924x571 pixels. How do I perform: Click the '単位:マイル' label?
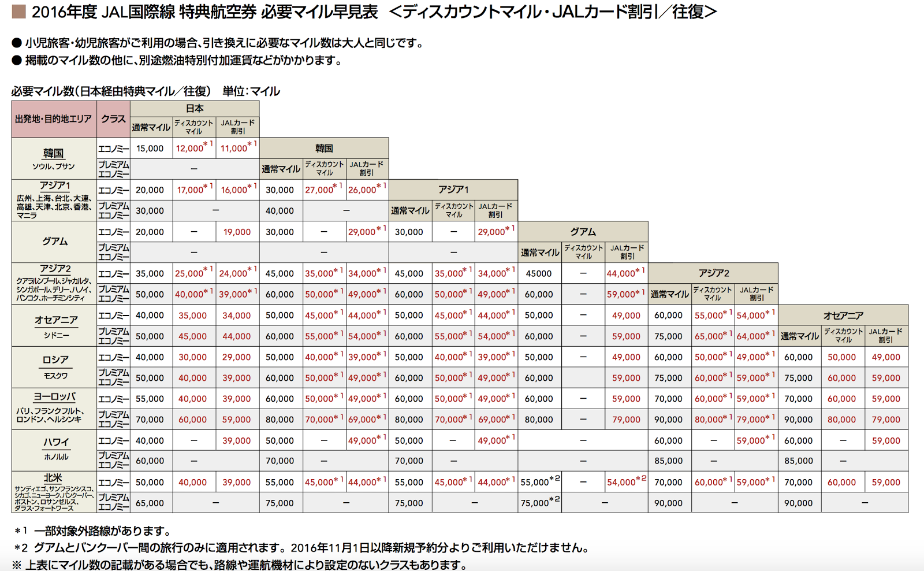click(251, 91)
